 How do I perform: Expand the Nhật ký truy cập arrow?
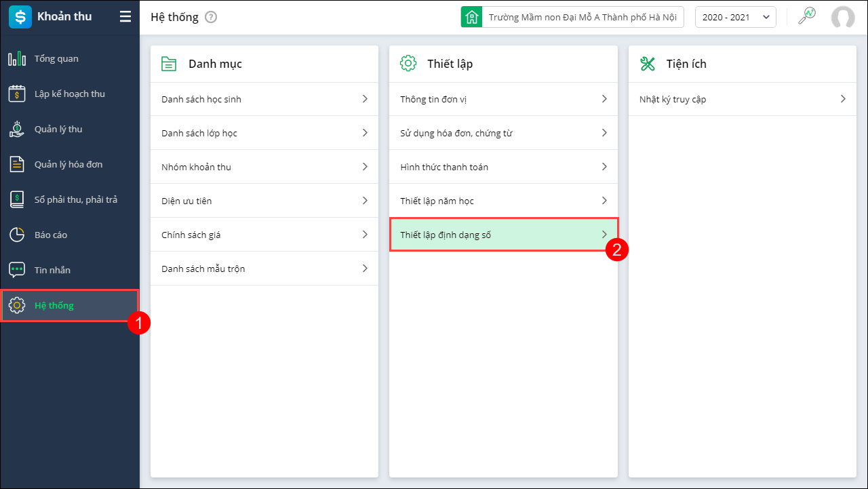click(x=843, y=99)
